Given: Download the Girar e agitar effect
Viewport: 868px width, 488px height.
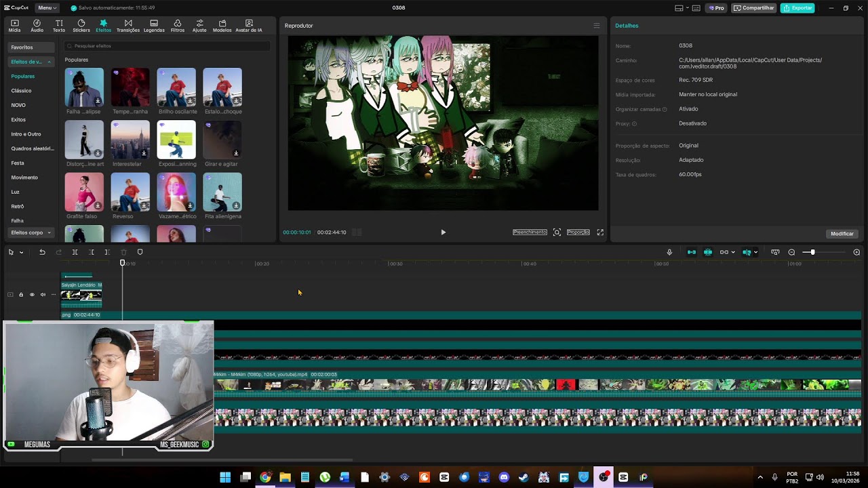Looking at the screenshot, I should [x=236, y=153].
